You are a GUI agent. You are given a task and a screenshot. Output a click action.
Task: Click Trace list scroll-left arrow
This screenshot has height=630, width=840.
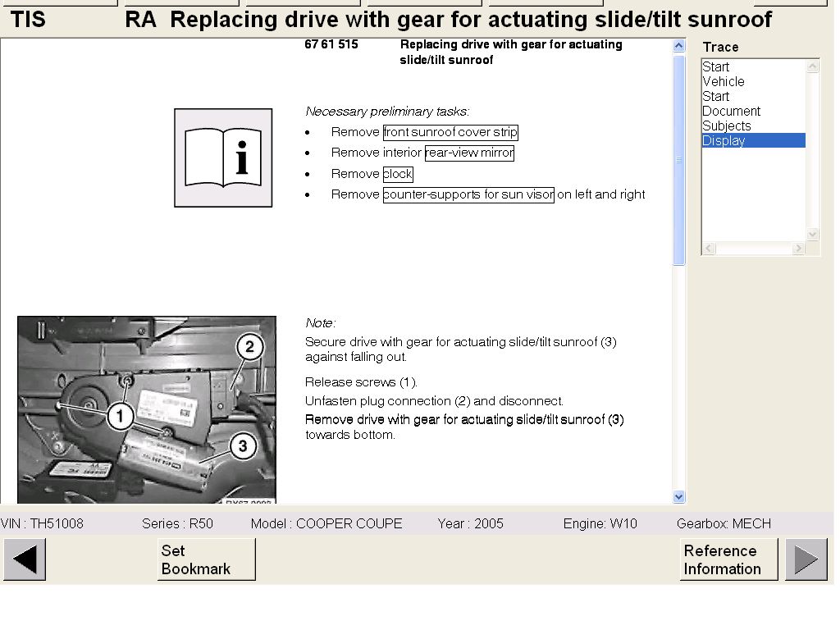click(x=709, y=248)
